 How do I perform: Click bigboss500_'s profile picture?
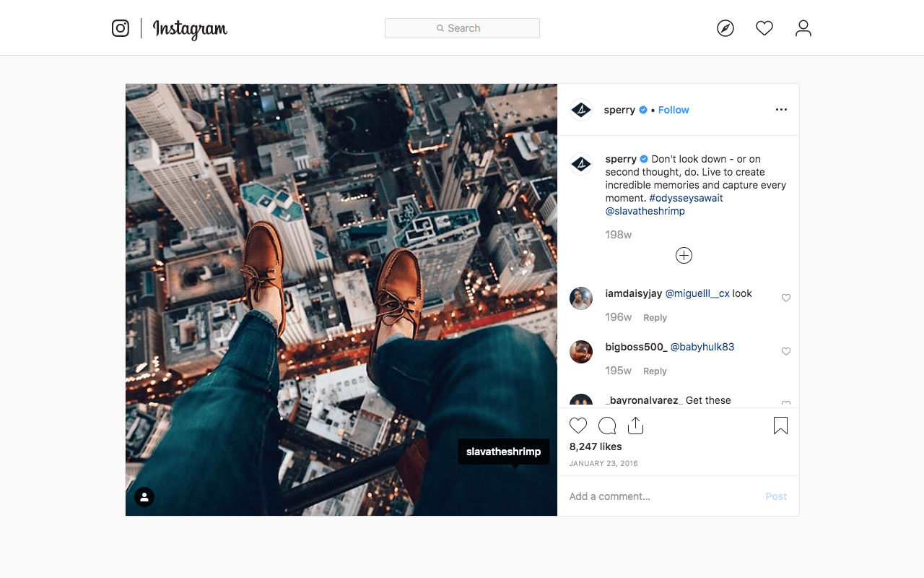581,352
